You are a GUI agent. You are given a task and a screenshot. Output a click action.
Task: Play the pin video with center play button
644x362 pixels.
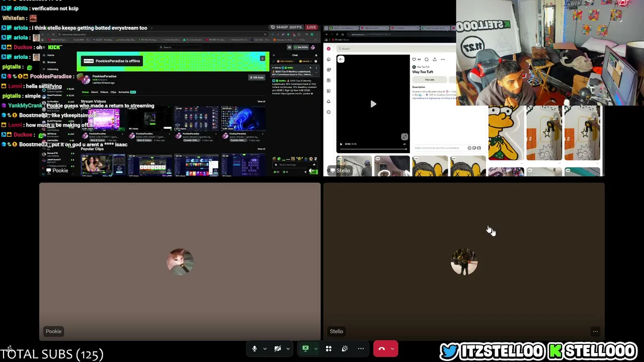click(x=373, y=104)
